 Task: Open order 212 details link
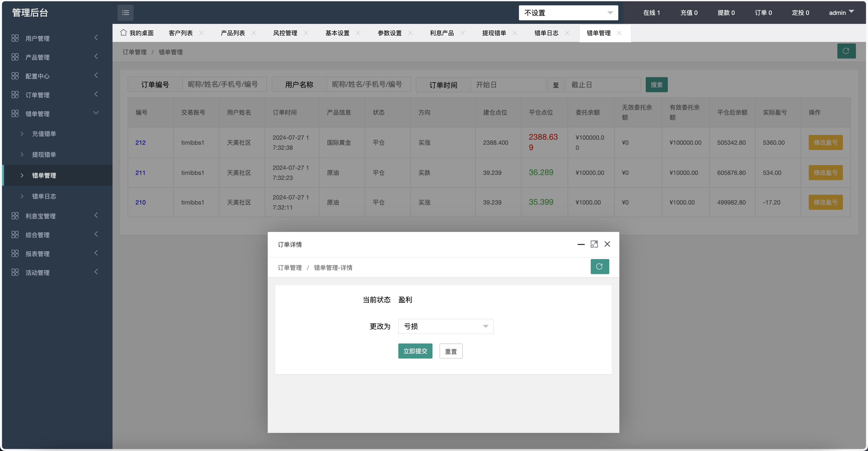point(140,142)
